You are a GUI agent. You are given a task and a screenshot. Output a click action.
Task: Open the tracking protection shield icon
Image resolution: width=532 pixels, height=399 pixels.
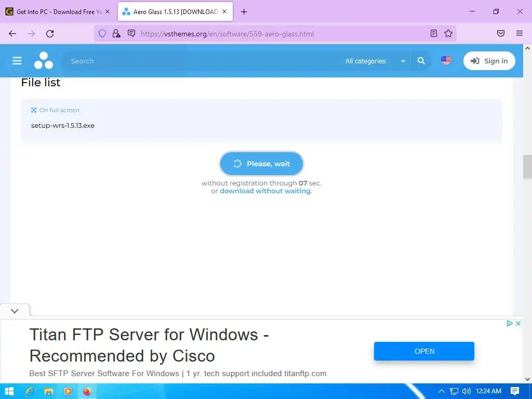102,33
